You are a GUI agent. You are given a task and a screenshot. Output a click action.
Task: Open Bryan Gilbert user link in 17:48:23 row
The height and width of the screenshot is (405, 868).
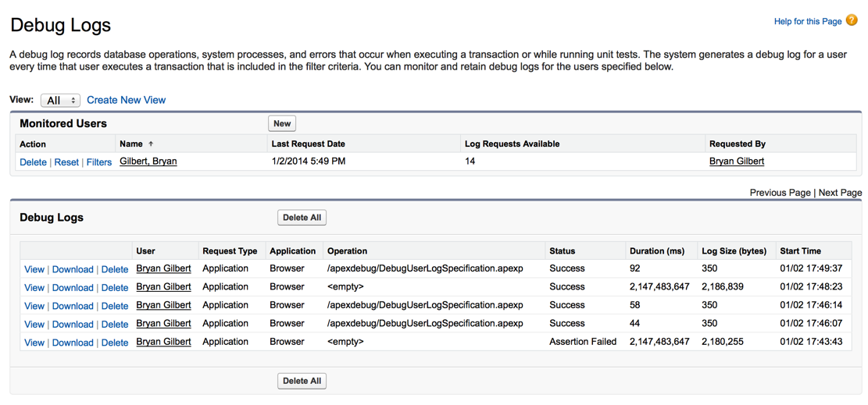(164, 287)
